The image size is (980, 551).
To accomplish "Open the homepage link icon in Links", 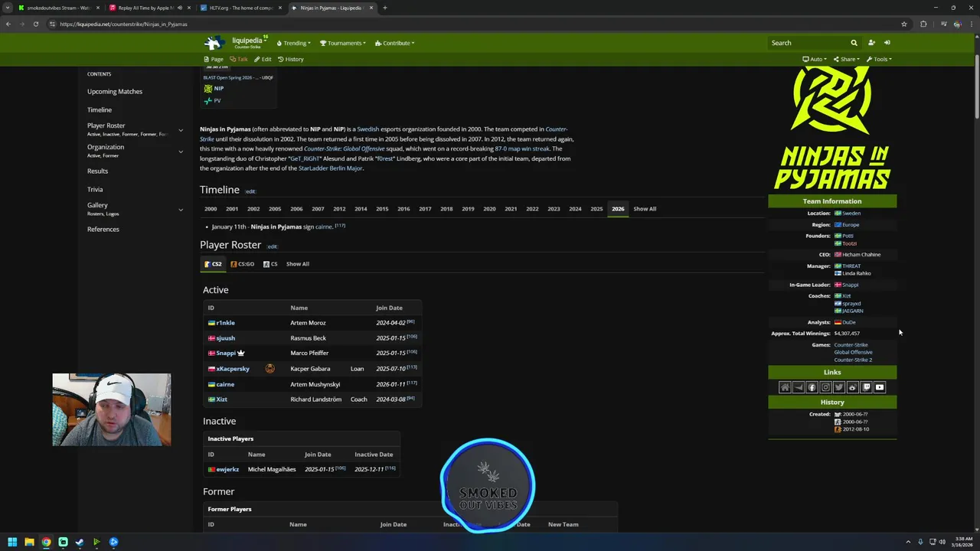I will click(x=785, y=387).
